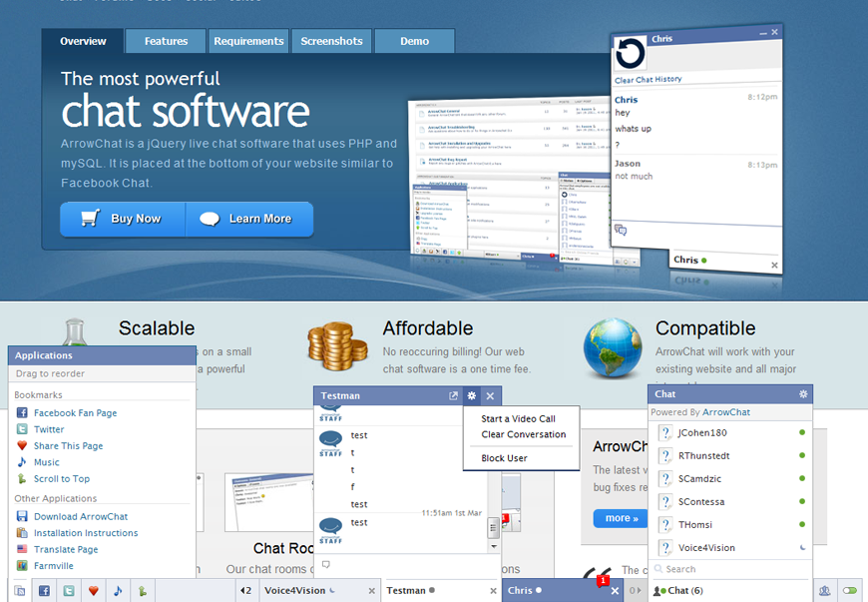The height and width of the screenshot is (602, 868).
Task: Open chat with SCamdzic
Action: (730, 478)
